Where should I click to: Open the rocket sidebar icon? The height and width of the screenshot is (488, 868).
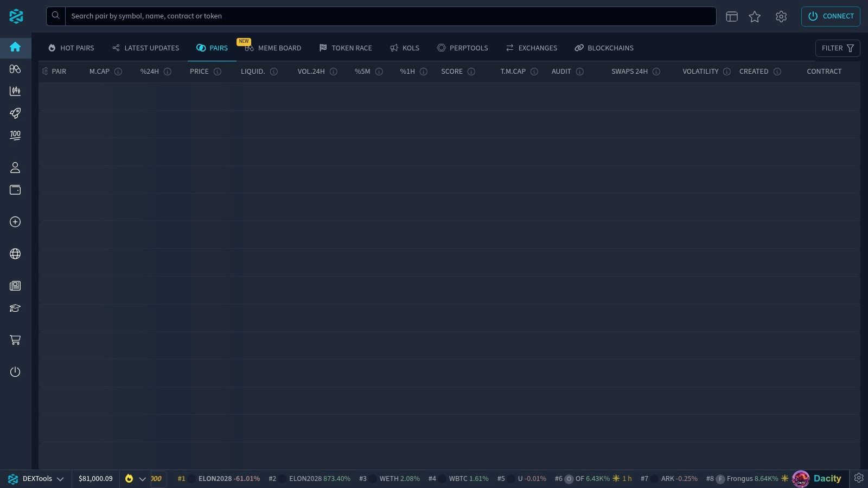pyautogui.click(x=15, y=113)
